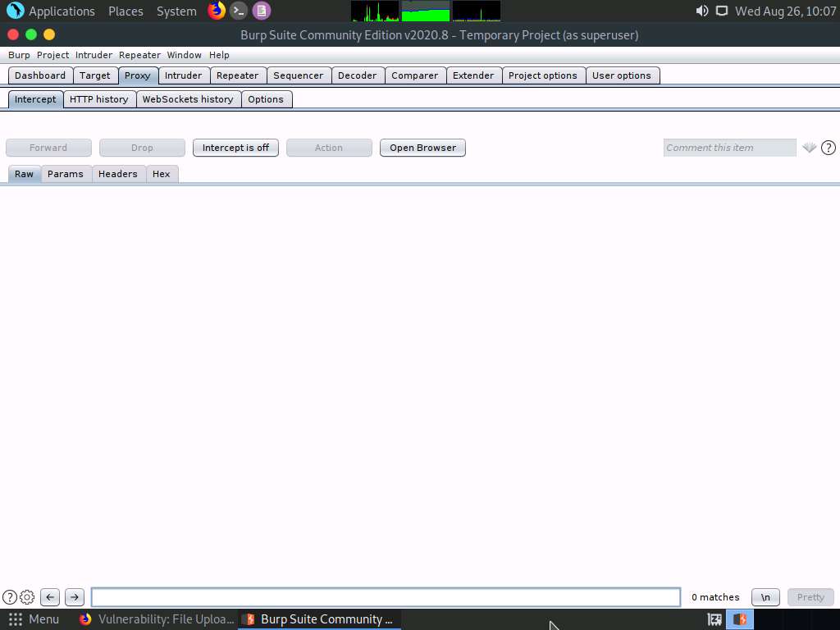The width and height of the screenshot is (840, 630).
Task: Enable Pretty formatting for the message view
Action: pyautogui.click(x=810, y=596)
